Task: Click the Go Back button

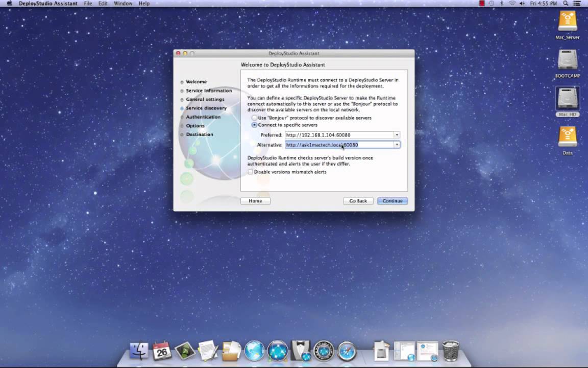Action: [358, 201]
